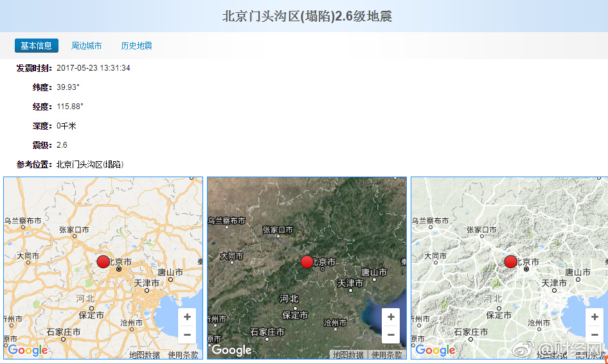Open Google logo link on satellite map
The height and width of the screenshot is (364, 608).
point(231,350)
